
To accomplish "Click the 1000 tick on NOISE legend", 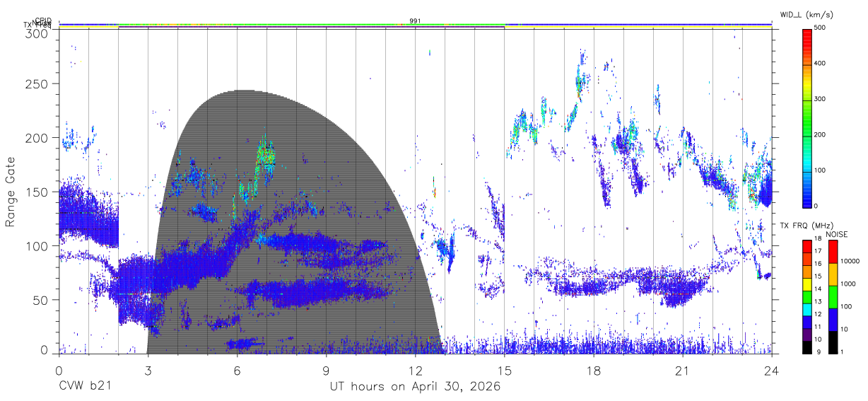I will coord(848,284).
